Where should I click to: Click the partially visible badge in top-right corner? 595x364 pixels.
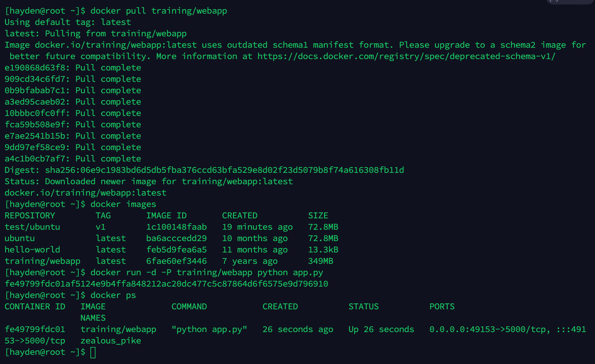[569, 2]
